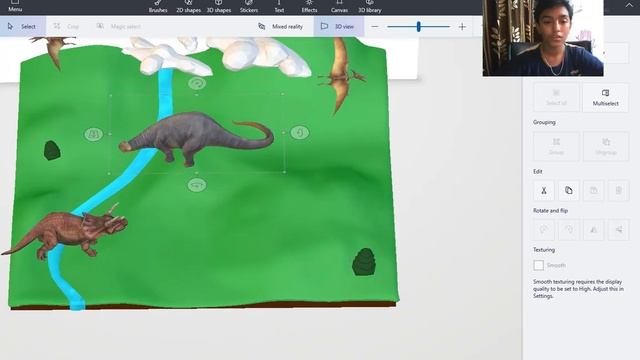Cut the selection with scissors icon
The image size is (640, 360).
click(544, 191)
